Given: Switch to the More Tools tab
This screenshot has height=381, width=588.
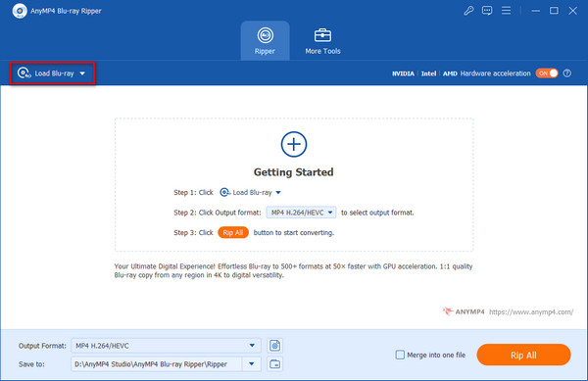Looking at the screenshot, I should point(322,40).
